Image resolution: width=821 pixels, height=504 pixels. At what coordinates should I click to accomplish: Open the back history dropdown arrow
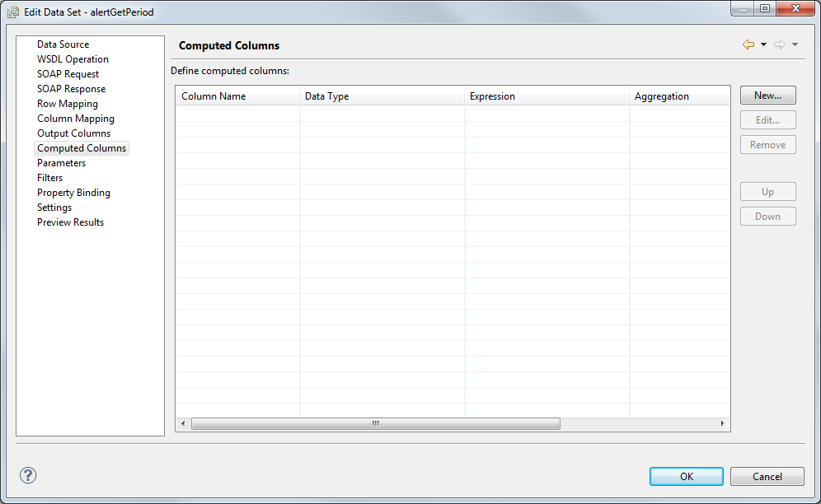pyautogui.click(x=763, y=44)
